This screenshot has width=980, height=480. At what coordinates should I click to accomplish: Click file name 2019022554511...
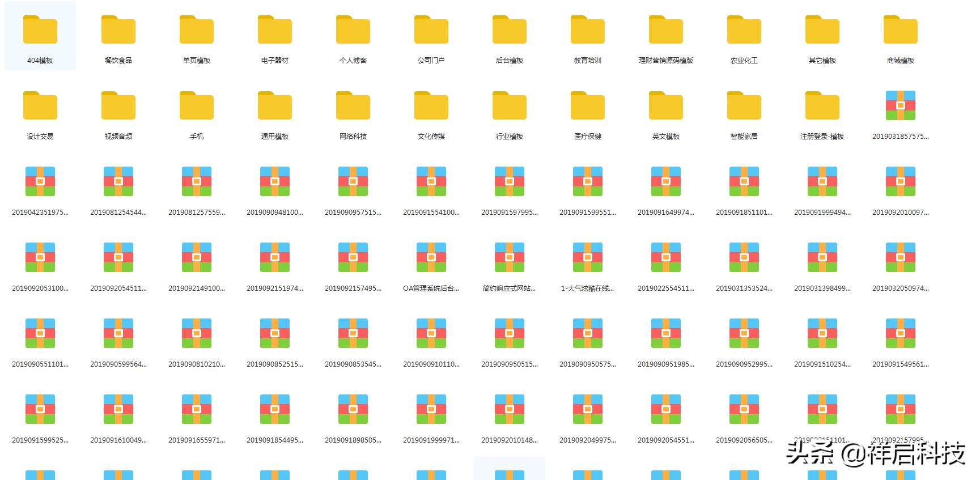click(666, 288)
